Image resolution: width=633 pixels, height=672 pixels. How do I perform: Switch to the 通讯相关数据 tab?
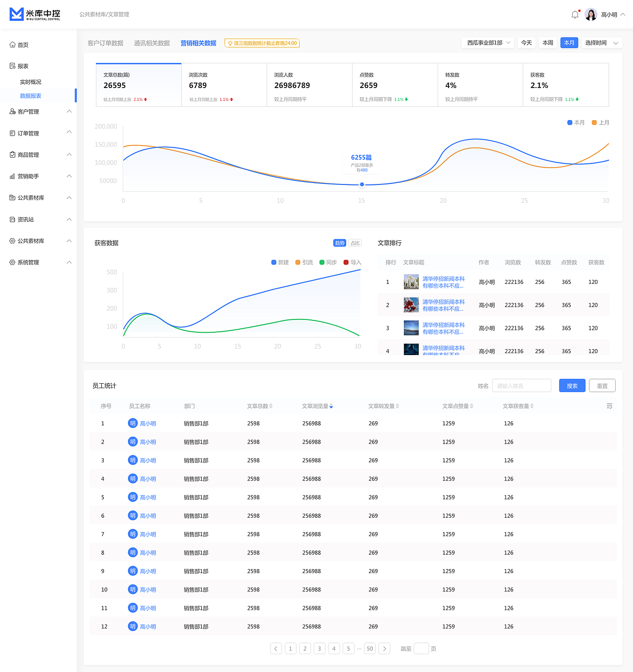[x=152, y=44]
